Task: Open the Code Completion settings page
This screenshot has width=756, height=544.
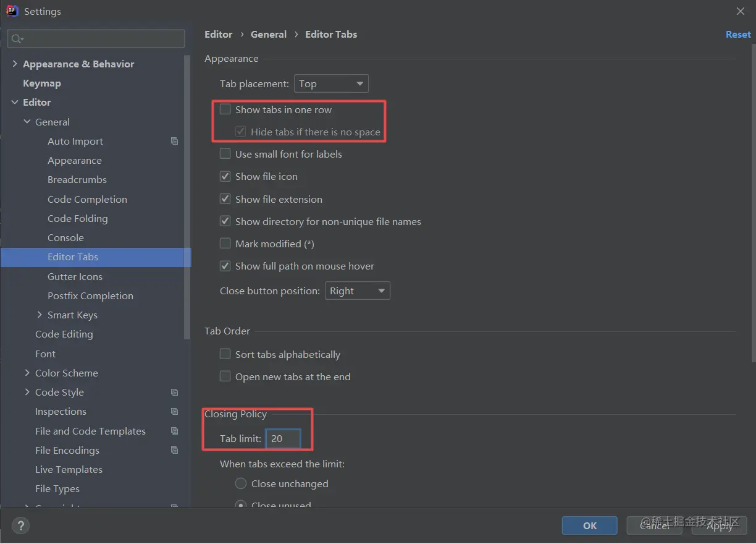Action: (x=87, y=199)
